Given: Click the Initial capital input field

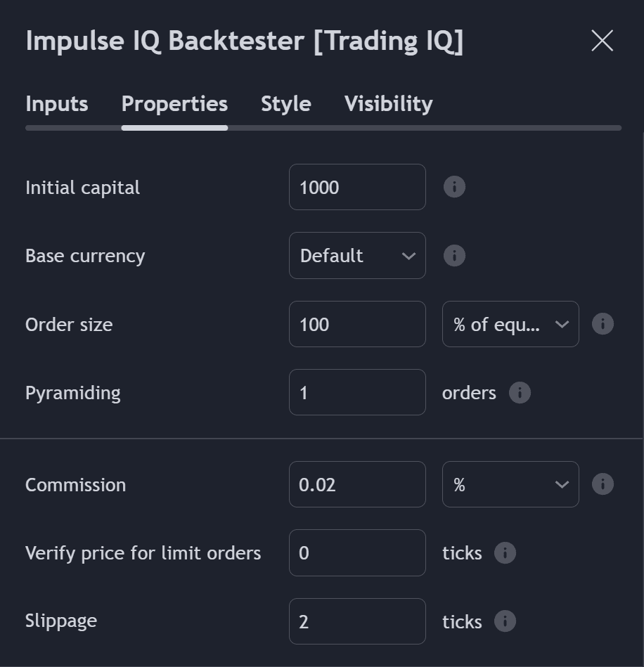Looking at the screenshot, I should tap(357, 187).
